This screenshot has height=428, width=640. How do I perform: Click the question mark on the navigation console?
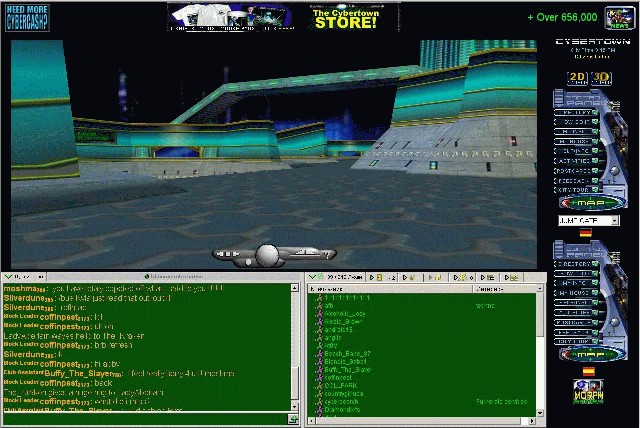click(x=326, y=255)
